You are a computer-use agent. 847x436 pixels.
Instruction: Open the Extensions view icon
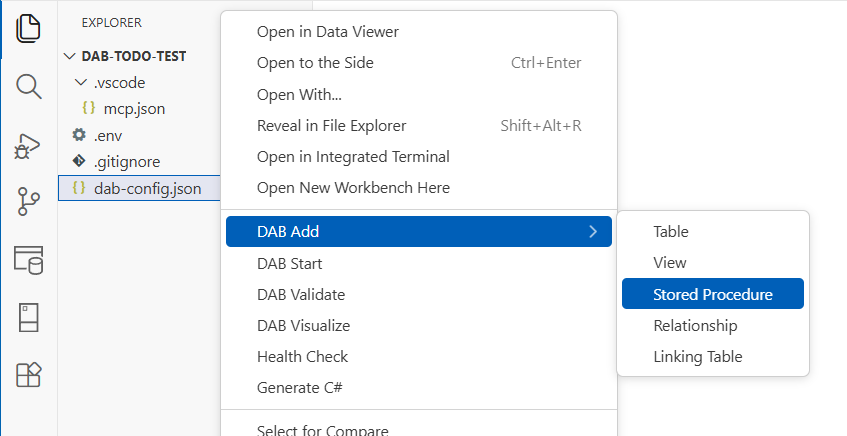coord(28,375)
